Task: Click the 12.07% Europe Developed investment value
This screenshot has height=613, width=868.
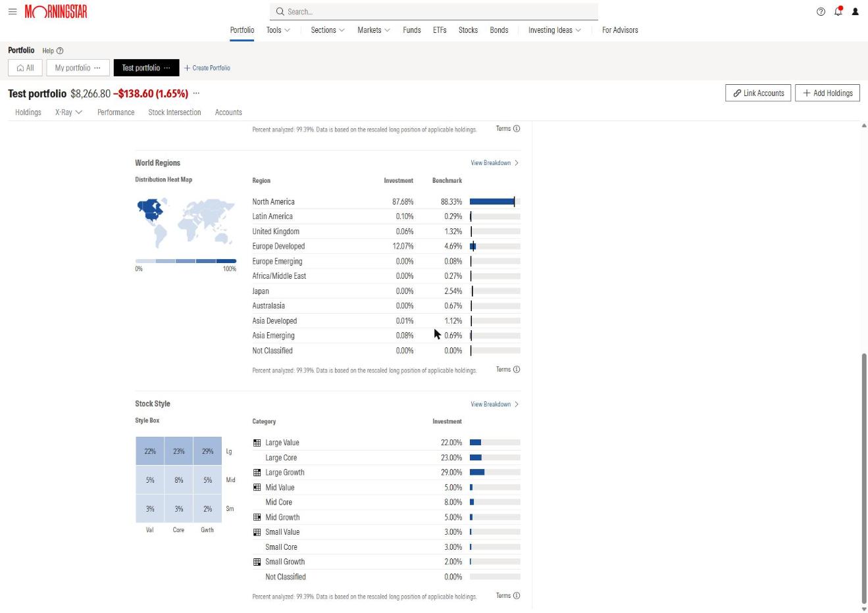Action: [x=403, y=247]
